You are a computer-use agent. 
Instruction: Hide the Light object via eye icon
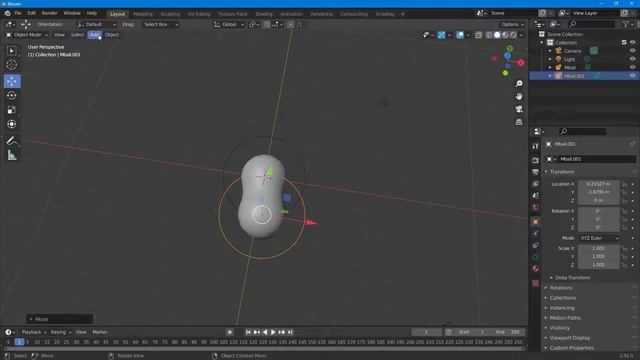click(x=633, y=59)
